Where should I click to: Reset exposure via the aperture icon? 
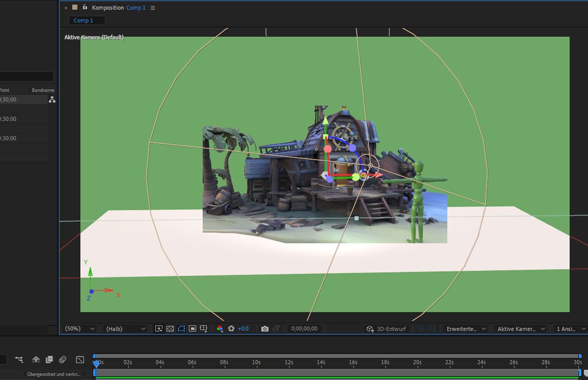pos(231,329)
